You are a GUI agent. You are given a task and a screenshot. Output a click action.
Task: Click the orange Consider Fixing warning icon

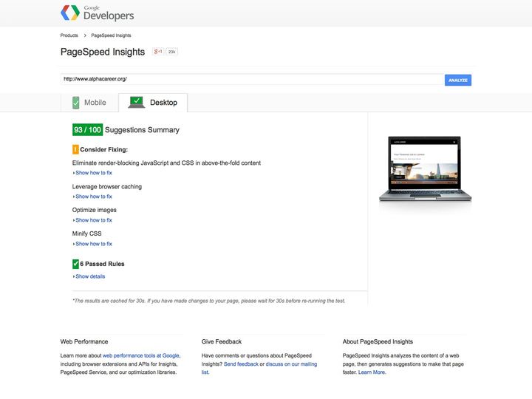pos(75,149)
